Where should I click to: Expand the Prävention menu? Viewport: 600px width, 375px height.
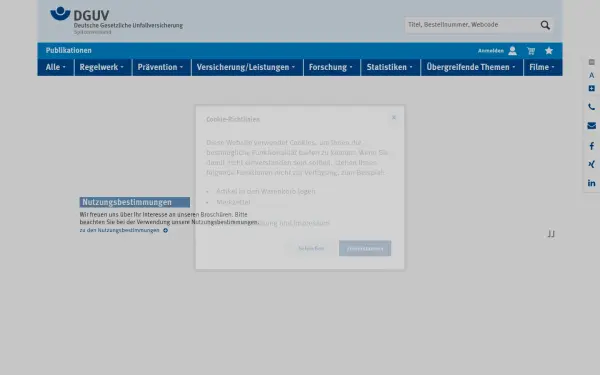161,67
